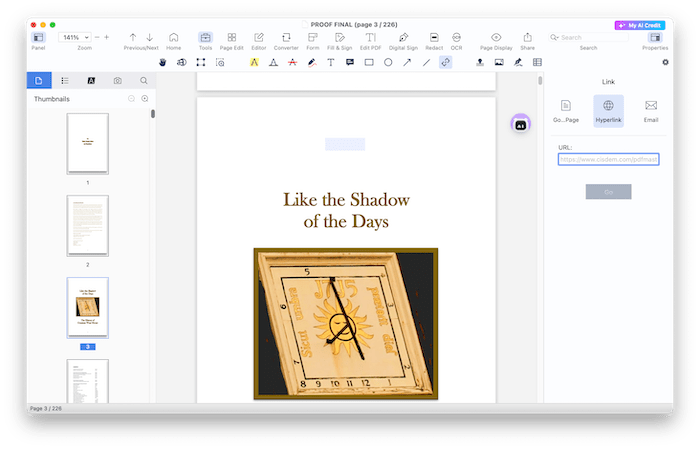Click the zoom in plus button

click(107, 37)
